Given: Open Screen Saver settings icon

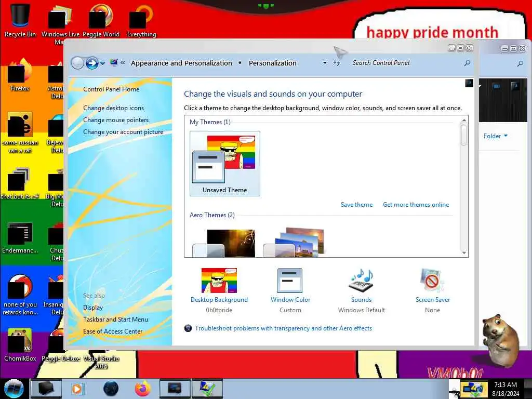Looking at the screenshot, I should (432, 281).
